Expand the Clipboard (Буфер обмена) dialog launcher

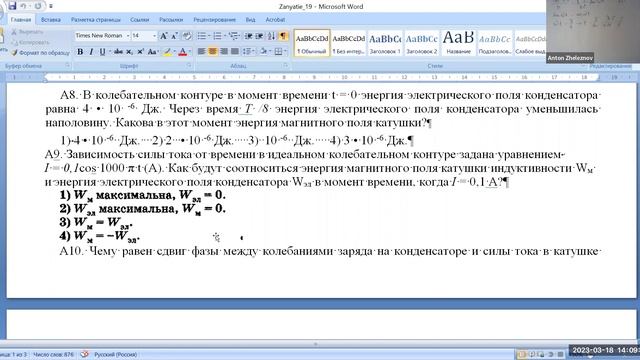click(x=67, y=65)
